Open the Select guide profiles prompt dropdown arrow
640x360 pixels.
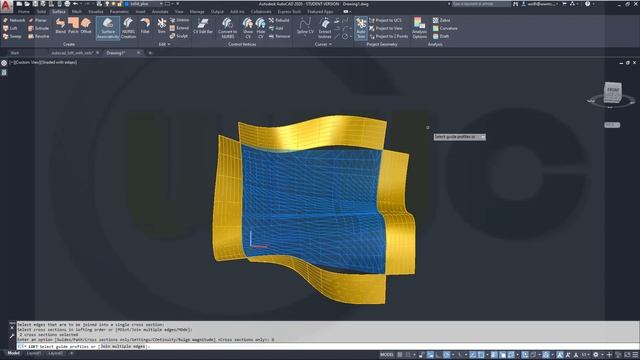click(x=483, y=137)
